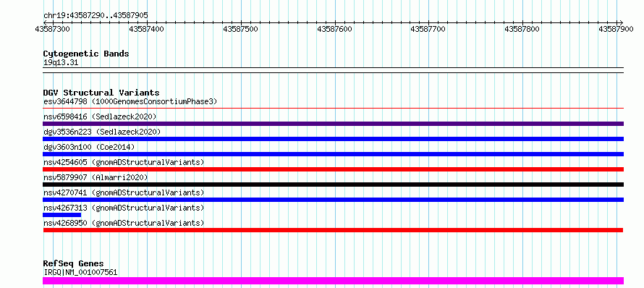Click the IRGQ|NM_001007561 gene label
This screenshot has height=288, width=644.
(x=80, y=272)
